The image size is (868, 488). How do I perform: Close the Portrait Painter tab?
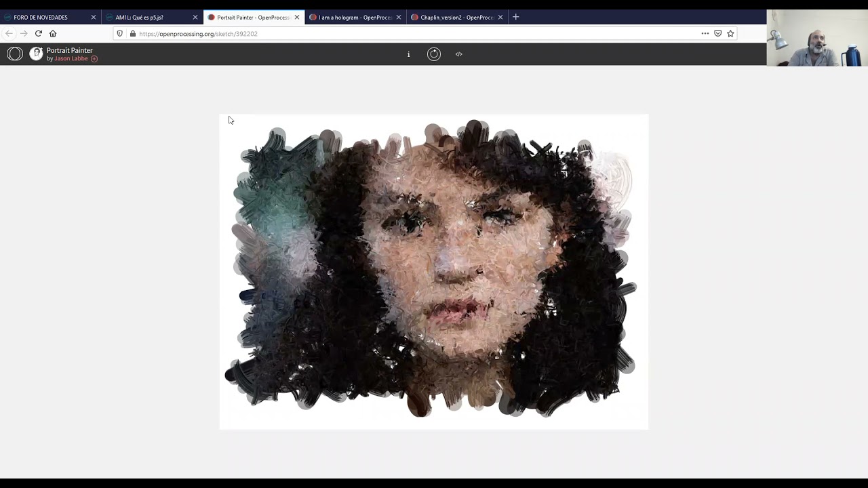pyautogui.click(x=297, y=17)
